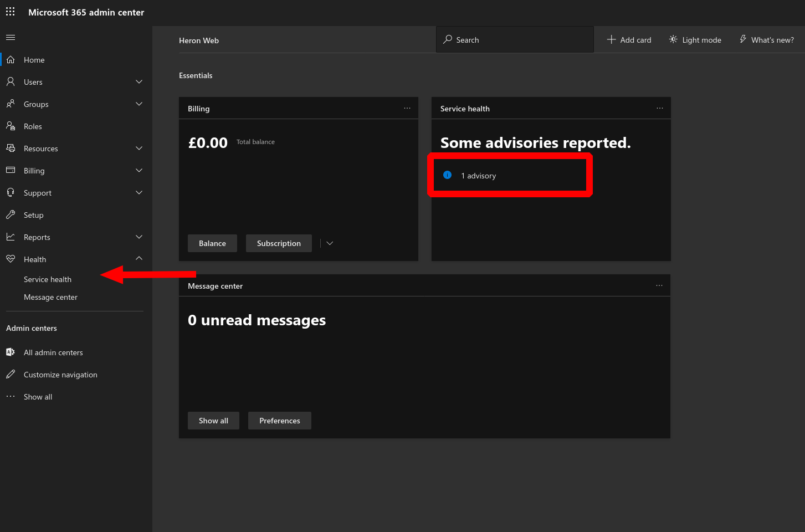Select Customize navigation
Viewport: 805px width, 532px height.
pos(60,375)
